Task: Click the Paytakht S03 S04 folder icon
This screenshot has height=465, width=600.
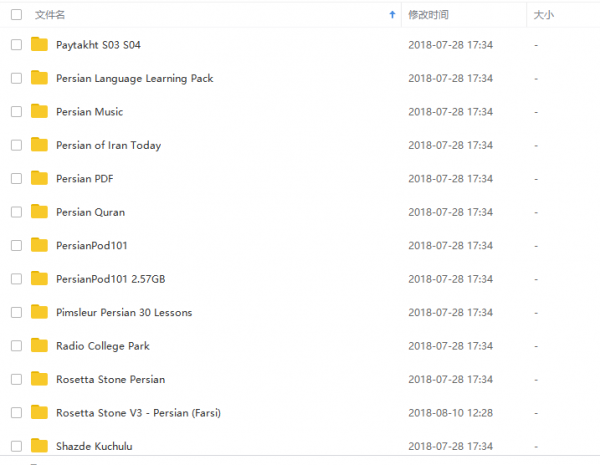Action: coord(39,44)
